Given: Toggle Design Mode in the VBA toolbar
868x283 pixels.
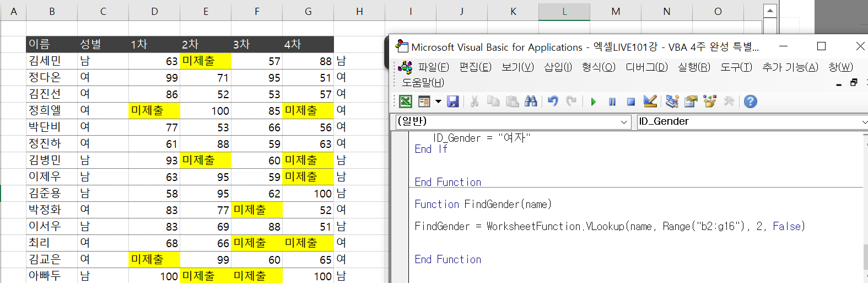Looking at the screenshot, I should [650, 102].
